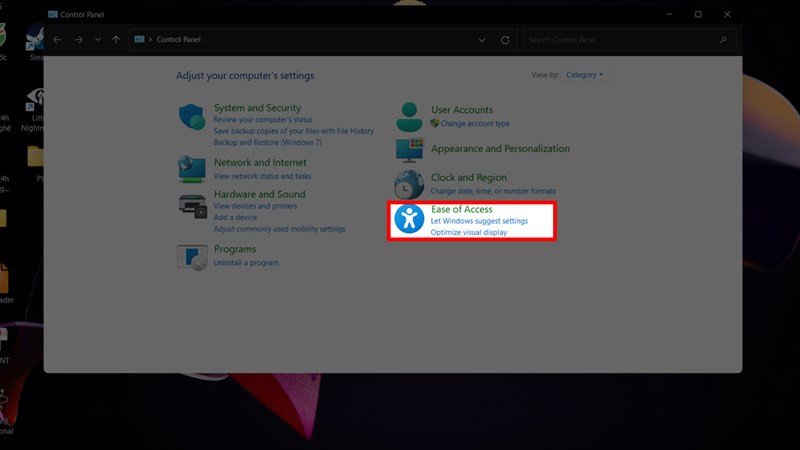This screenshot has height=450, width=800.
Task: Go up one level with the up arrow
Action: point(116,40)
